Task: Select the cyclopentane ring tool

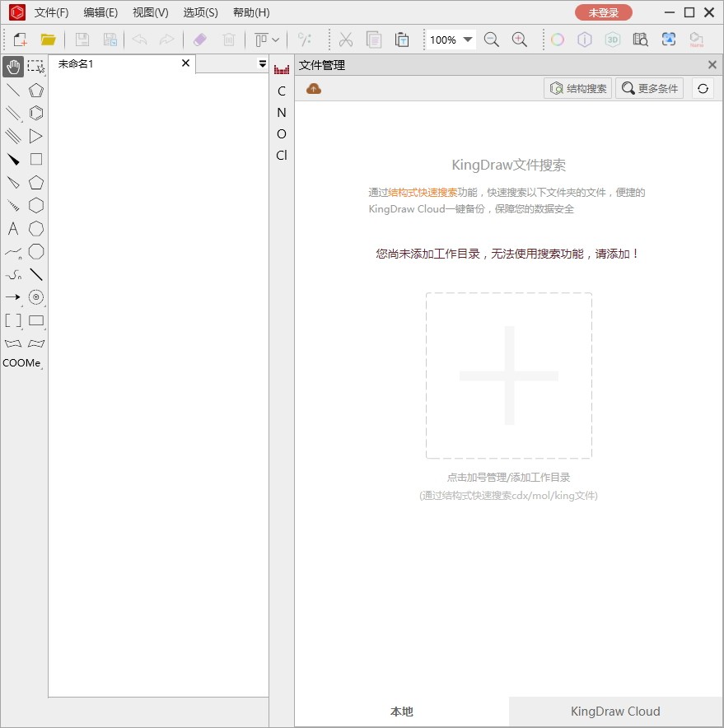Action: click(35, 183)
